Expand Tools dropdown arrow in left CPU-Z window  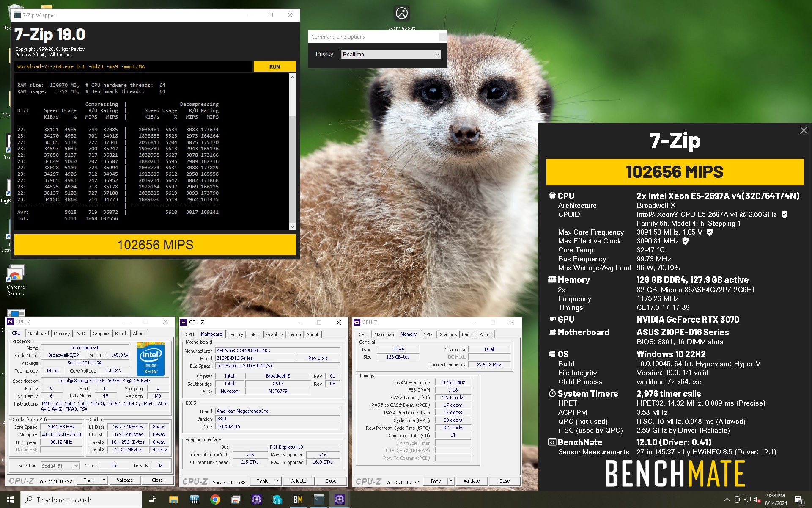click(x=104, y=480)
